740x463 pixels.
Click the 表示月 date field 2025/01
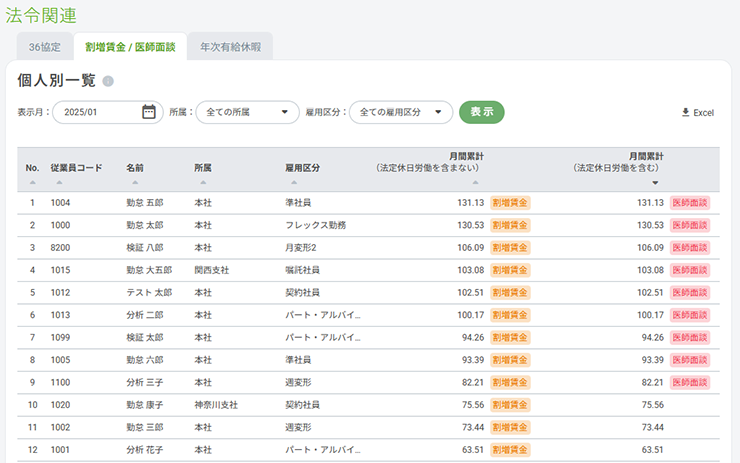[108, 112]
